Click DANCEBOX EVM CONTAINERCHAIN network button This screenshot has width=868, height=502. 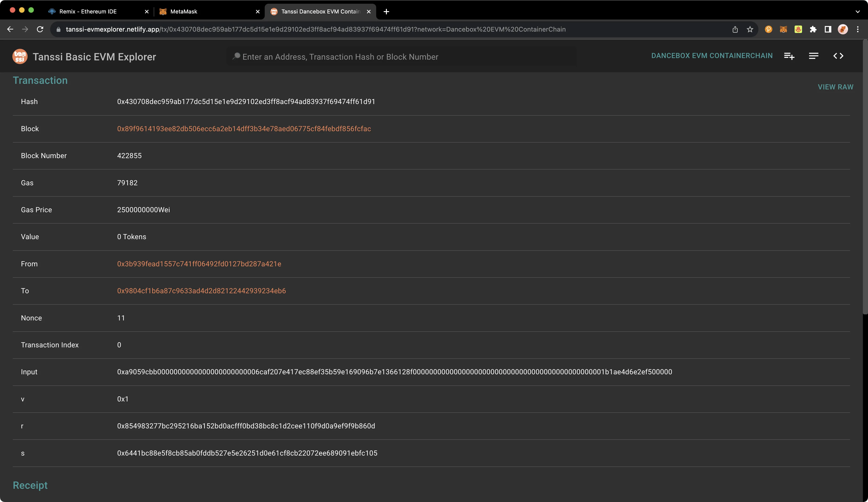(x=712, y=56)
